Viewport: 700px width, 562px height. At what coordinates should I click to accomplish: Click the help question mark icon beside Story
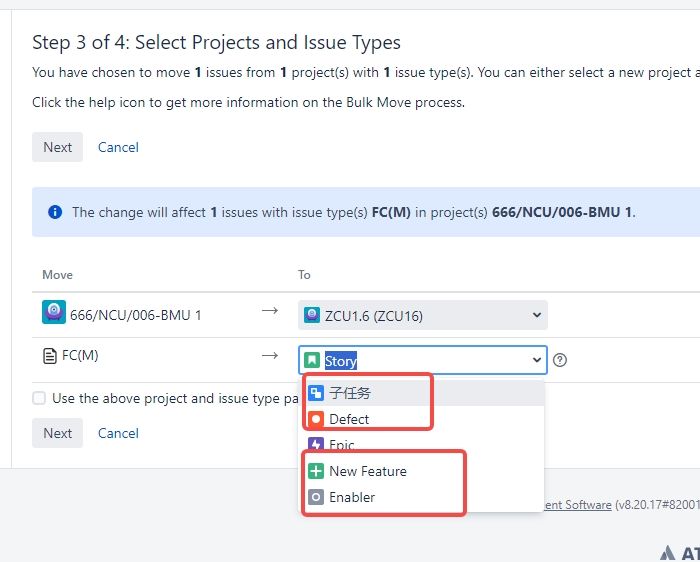[x=559, y=360]
